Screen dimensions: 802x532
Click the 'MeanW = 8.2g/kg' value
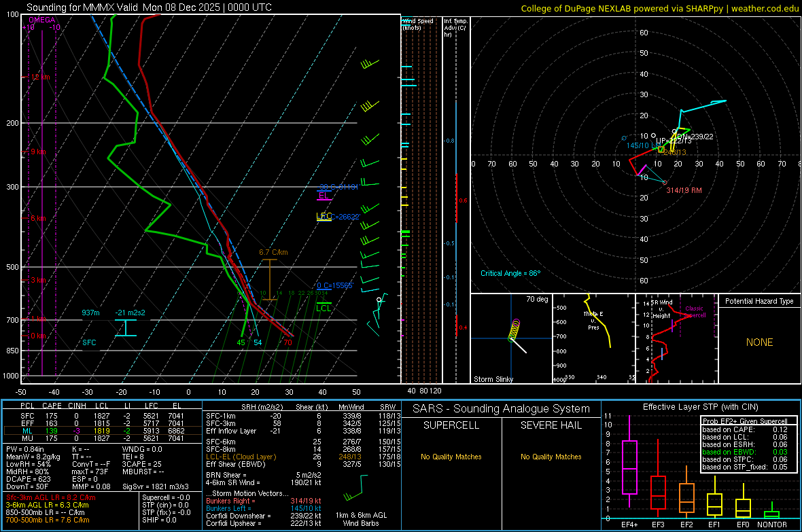point(33,457)
